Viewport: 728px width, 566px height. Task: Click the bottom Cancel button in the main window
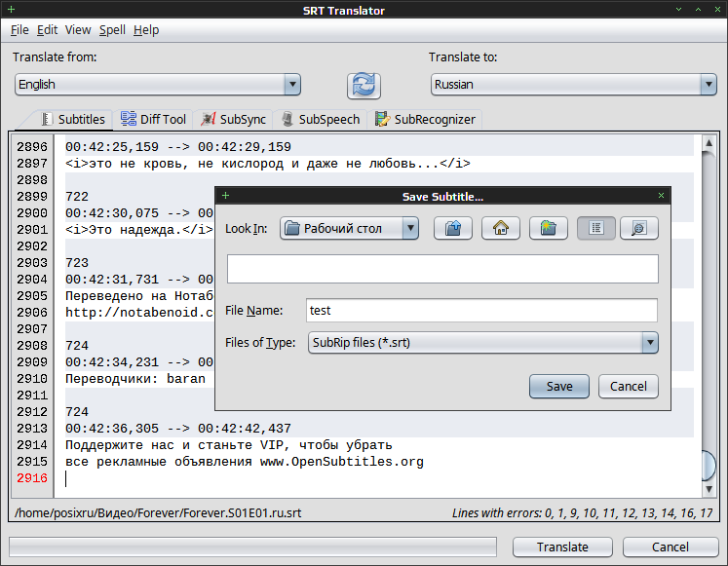click(670, 547)
